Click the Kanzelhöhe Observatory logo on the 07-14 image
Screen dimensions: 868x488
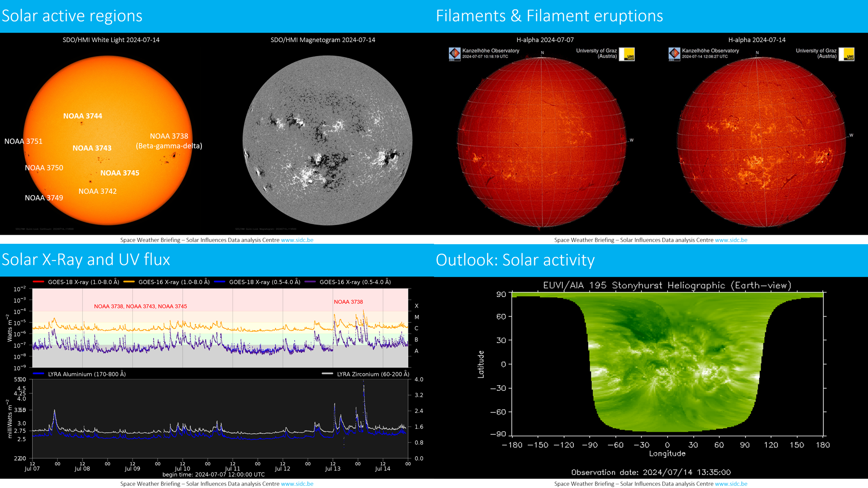[674, 54]
